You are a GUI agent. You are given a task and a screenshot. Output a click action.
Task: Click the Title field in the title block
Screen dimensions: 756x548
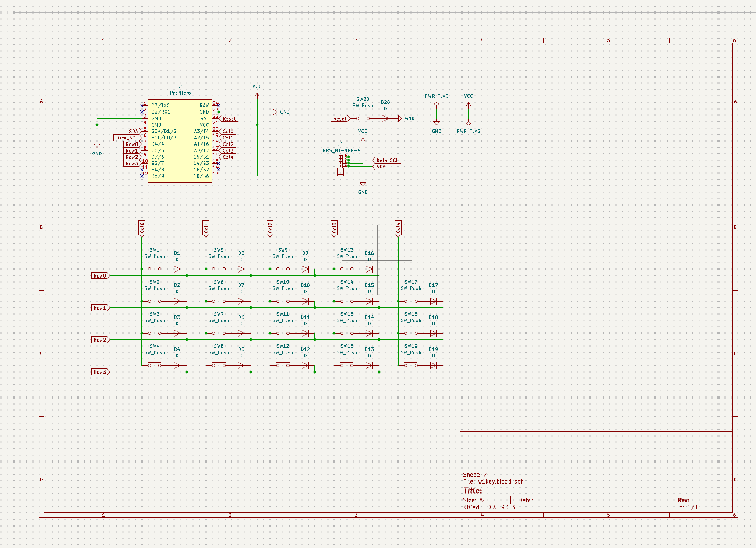[x=473, y=491]
